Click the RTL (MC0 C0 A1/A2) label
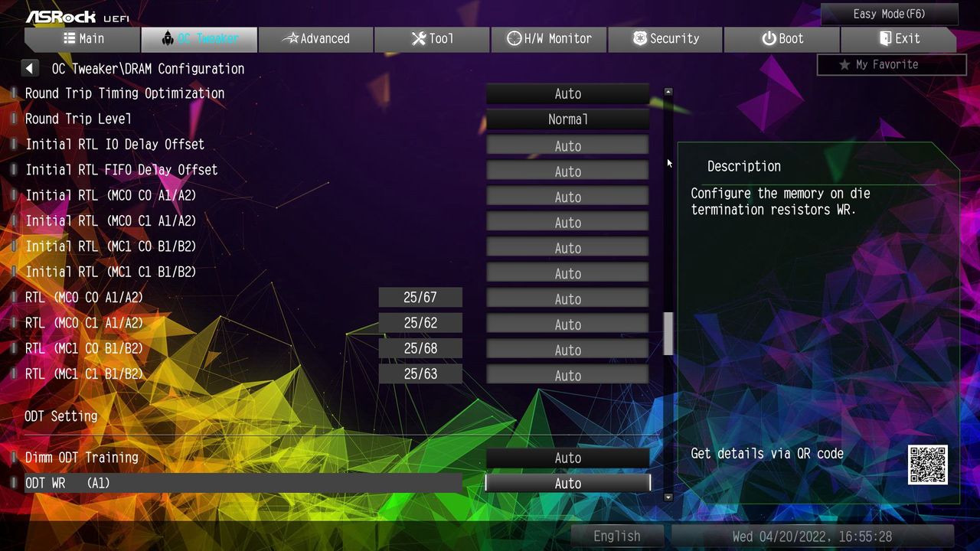The width and height of the screenshot is (980, 551). click(84, 298)
